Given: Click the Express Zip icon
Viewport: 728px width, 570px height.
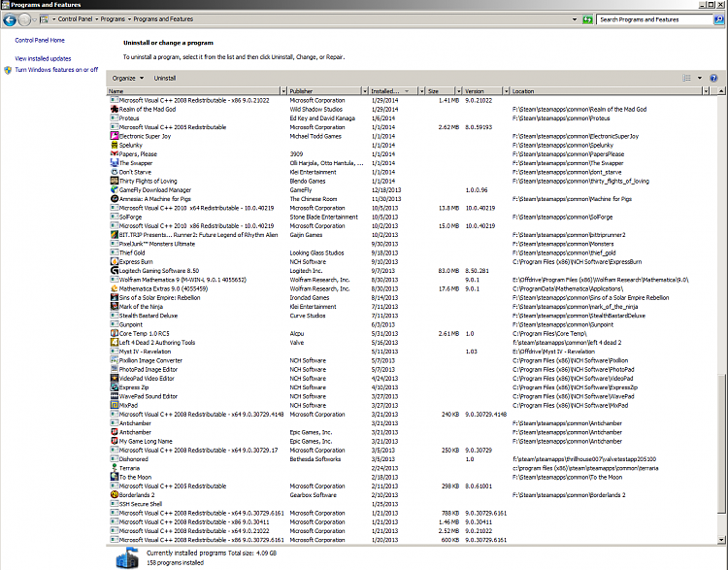Looking at the screenshot, I should (115, 387).
